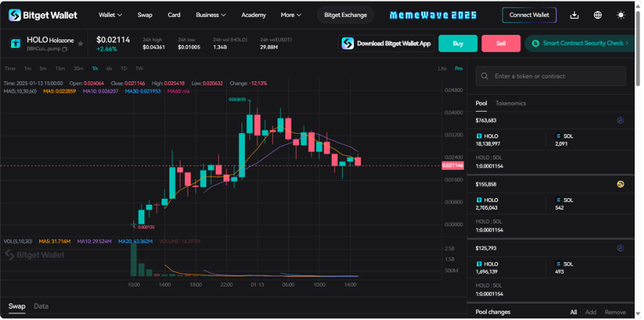Open the MemeWave 2025 banner
The image size is (644, 320).
433,15
